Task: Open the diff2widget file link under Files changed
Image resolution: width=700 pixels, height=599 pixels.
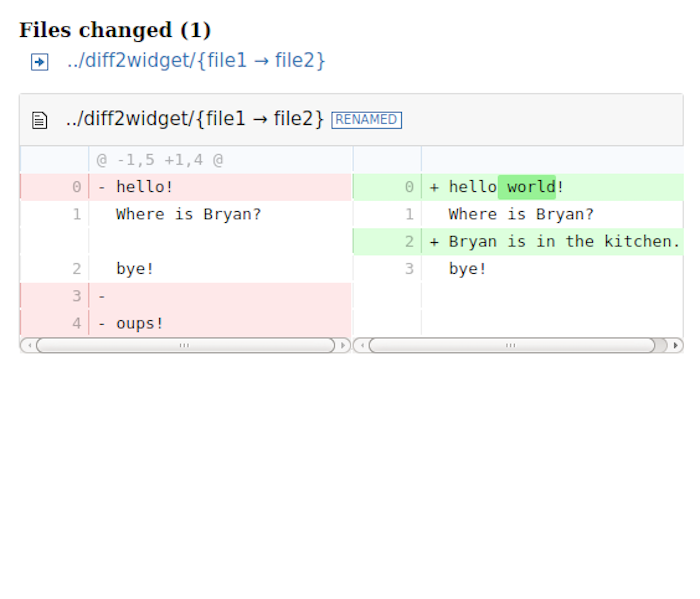Action: point(196,61)
